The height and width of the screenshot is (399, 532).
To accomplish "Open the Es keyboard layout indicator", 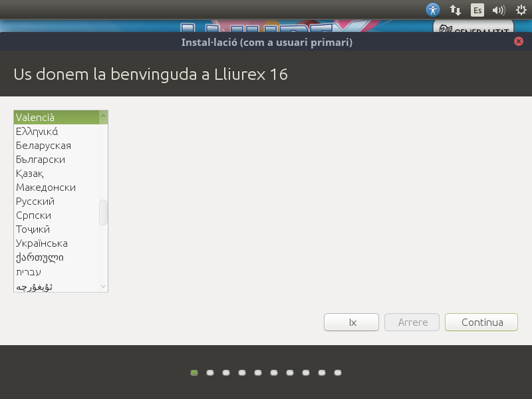I will [477, 10].
